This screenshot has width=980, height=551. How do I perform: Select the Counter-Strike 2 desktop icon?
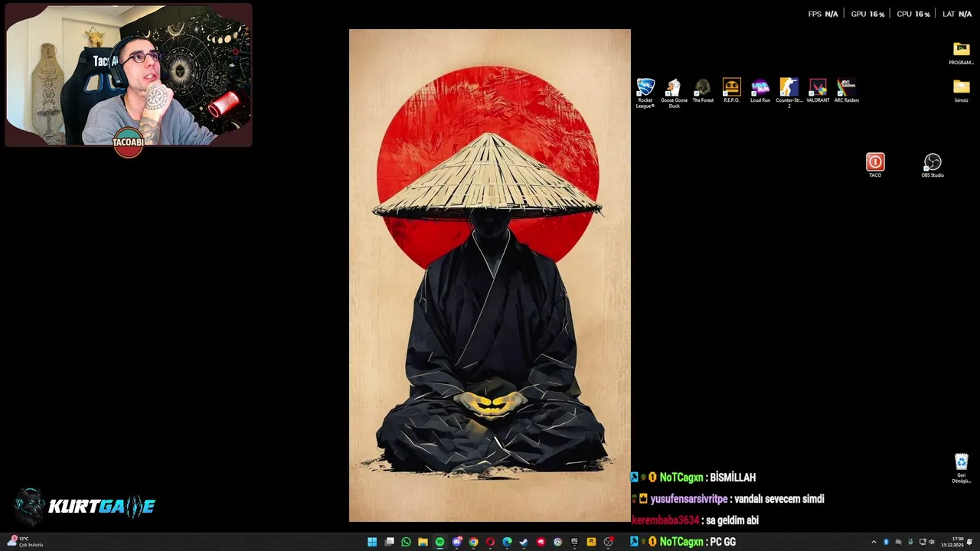click(x=789, y=93)
